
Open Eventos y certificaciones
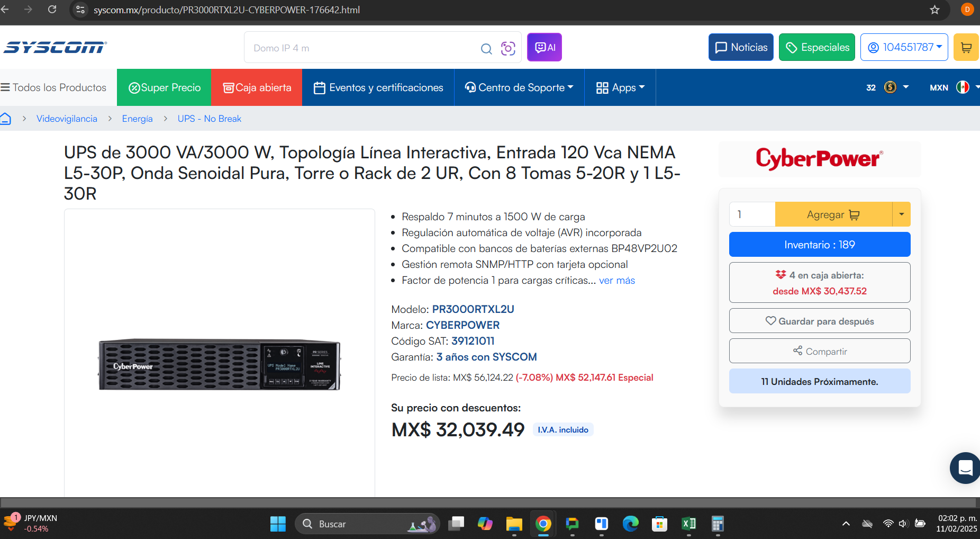(x=378, y=87)
